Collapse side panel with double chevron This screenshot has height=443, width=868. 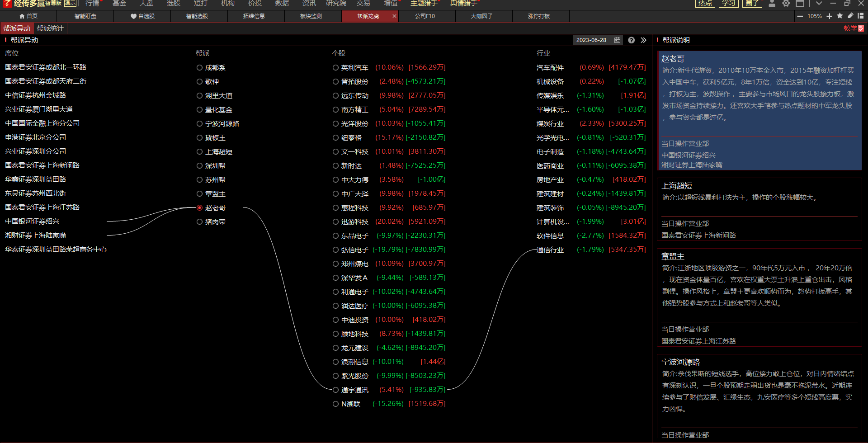click(x=643, y=40)
